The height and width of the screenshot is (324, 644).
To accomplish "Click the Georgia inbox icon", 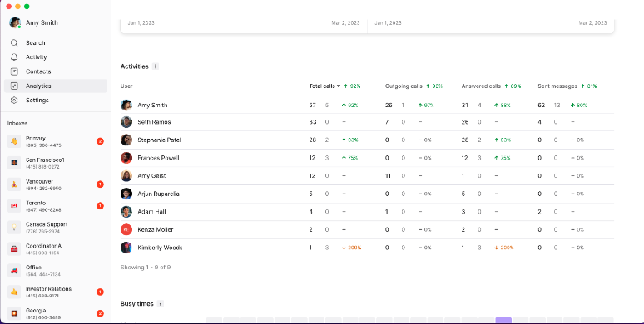I will click(x=14, y=313).
